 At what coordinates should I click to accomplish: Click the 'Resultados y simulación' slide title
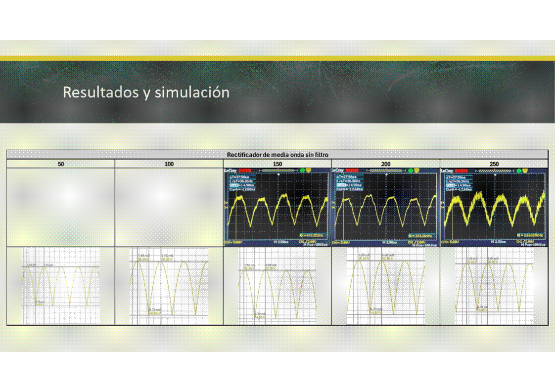tap(146, 92)
